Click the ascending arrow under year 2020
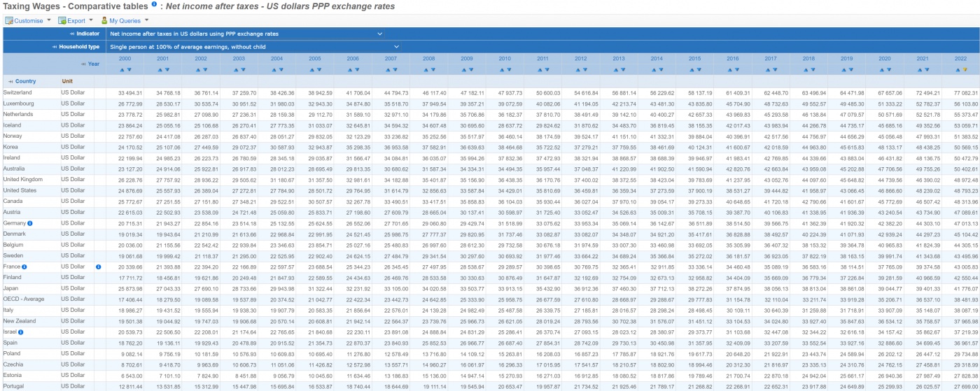This screenshot has height=391, width=980. [881, 70]
